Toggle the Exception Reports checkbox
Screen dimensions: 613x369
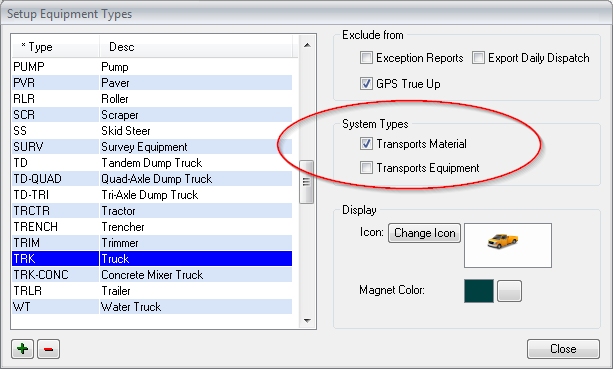click(366, 58)
